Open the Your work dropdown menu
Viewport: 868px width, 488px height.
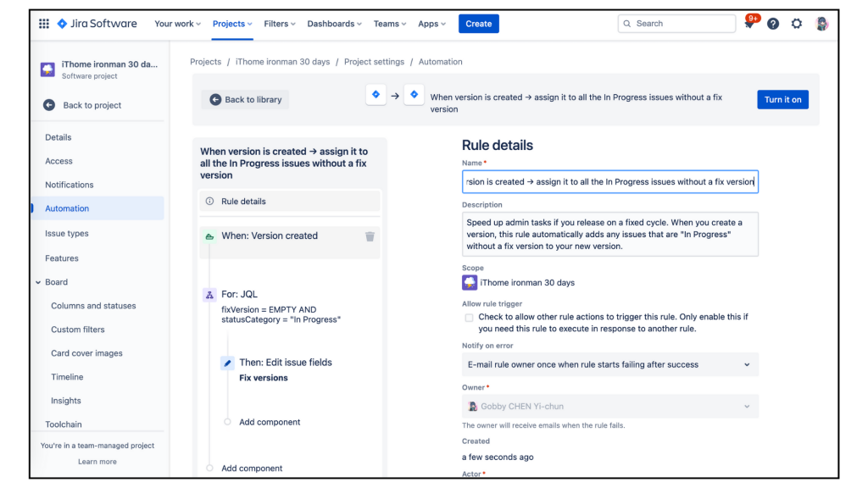click(178, 24)
